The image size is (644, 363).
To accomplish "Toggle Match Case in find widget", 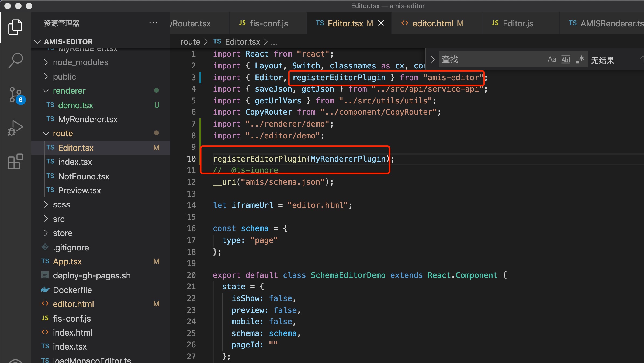I will (552, 59).
